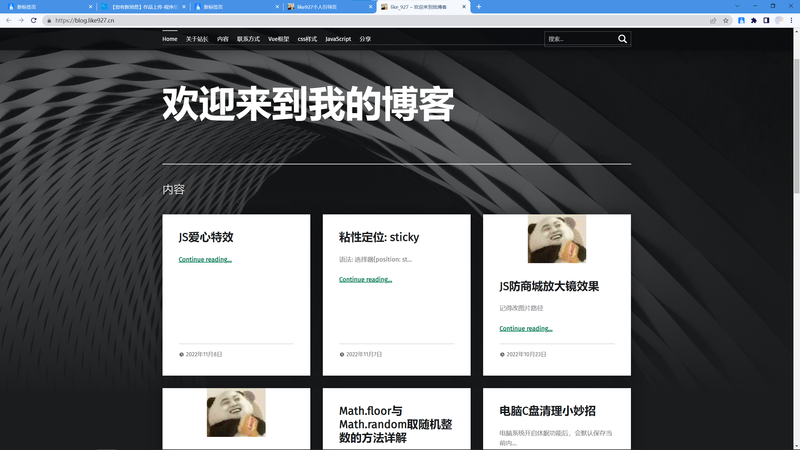This screenshot has height=450, width=800.
Task: Open the 电脑C盘清理小妙招 post title
Action: click(547, 411)
